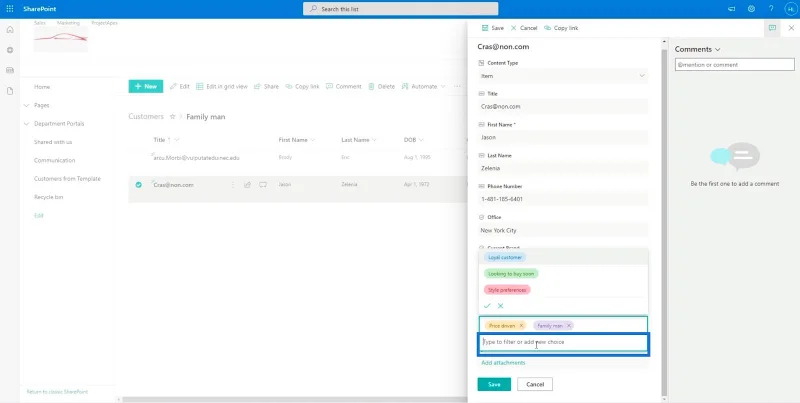Image resolution: width=800 pixels, height=403 pixels.
Task: Expand the Department Portals navigation section
Action: coord(26,123)
